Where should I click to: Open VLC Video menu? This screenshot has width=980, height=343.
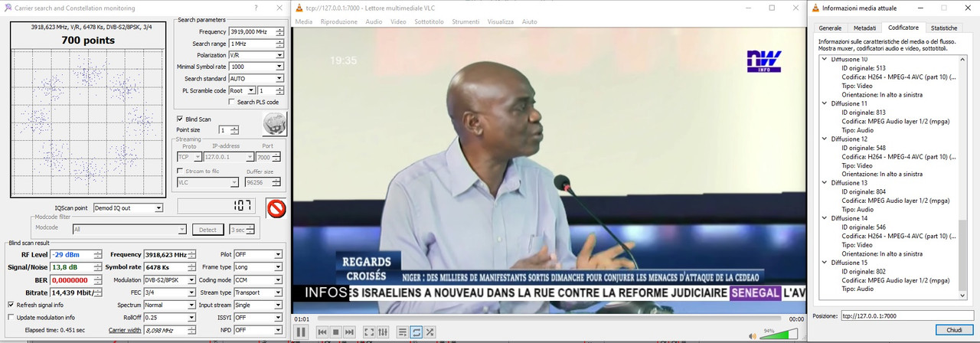[x=398, y=21]
